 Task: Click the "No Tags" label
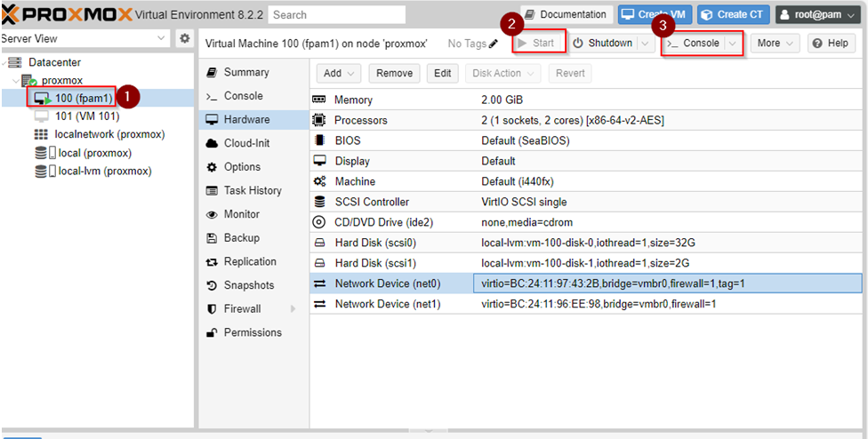[467, 44]
